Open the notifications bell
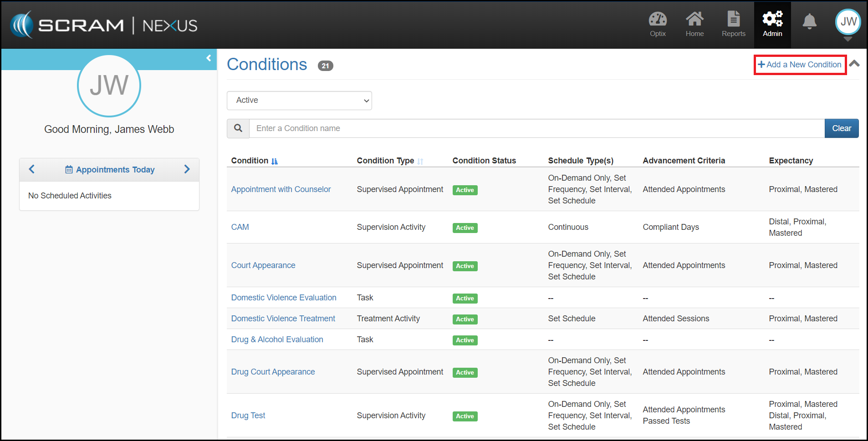868x441 pixels. [809, 21]
